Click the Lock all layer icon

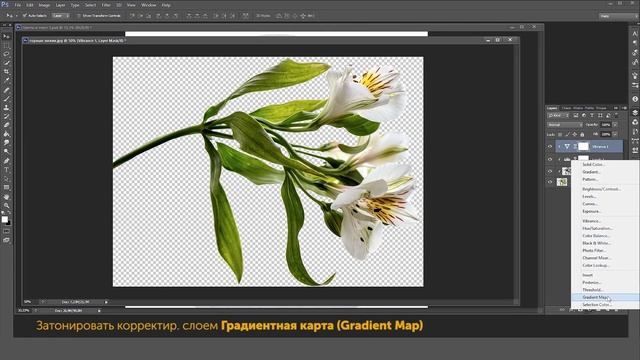click(582, 134)
